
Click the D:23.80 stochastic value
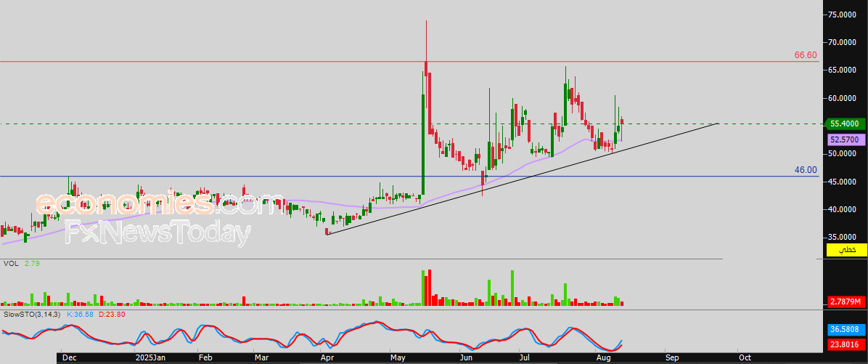[112, 314]
